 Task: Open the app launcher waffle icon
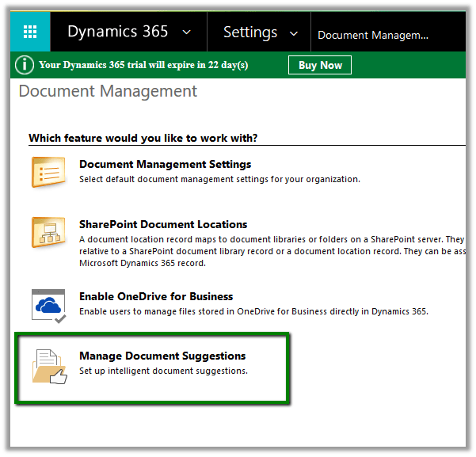pos(30,32)
